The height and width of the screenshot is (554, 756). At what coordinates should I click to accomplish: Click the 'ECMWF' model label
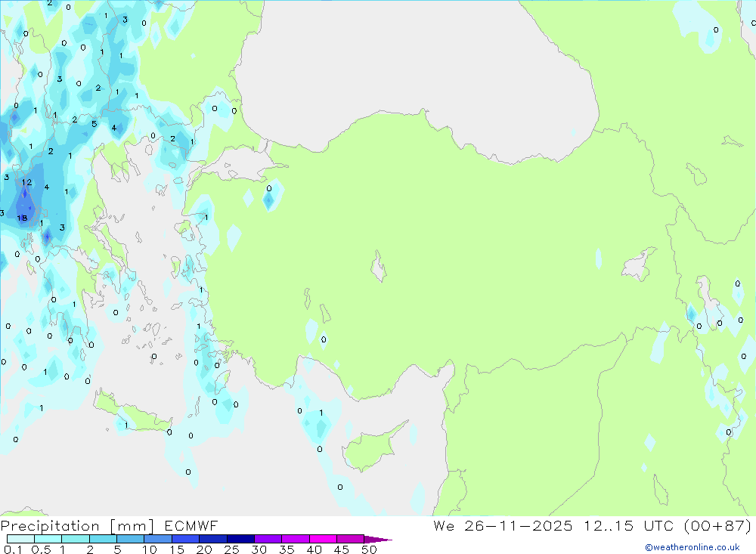191,526
